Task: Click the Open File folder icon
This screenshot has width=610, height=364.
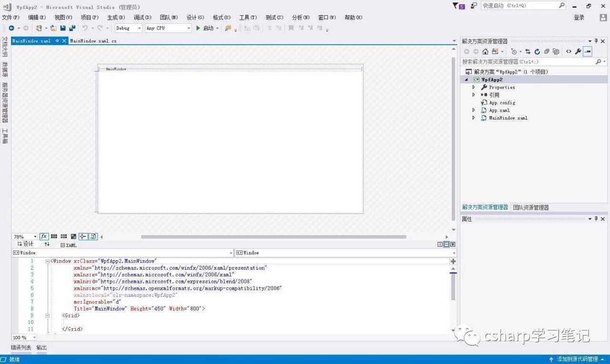Action: (x=53, y=28)
